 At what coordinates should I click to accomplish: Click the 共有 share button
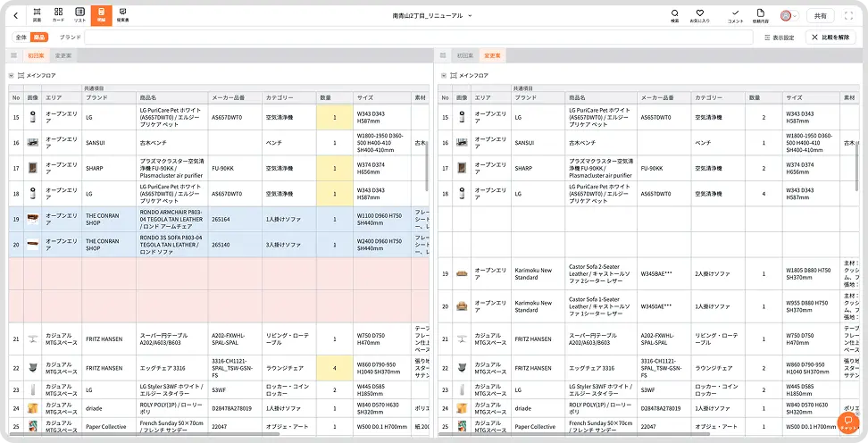[818, 15]
